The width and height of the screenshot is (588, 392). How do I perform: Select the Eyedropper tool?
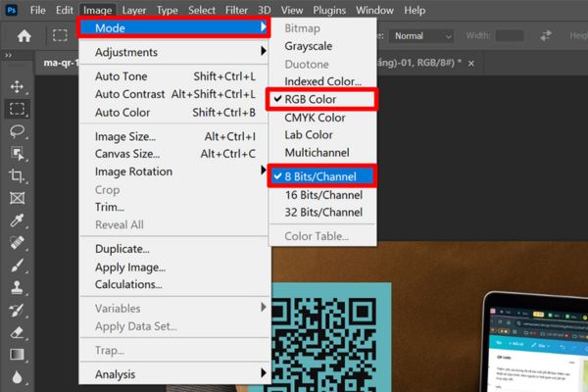coord(17,220)
